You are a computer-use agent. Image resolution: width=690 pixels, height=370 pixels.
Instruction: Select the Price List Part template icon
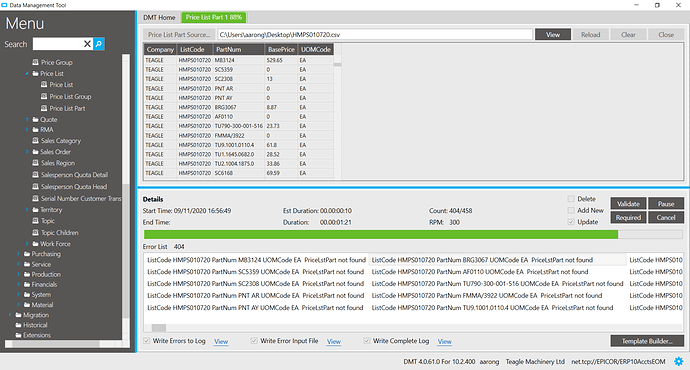tap(44, 108)
